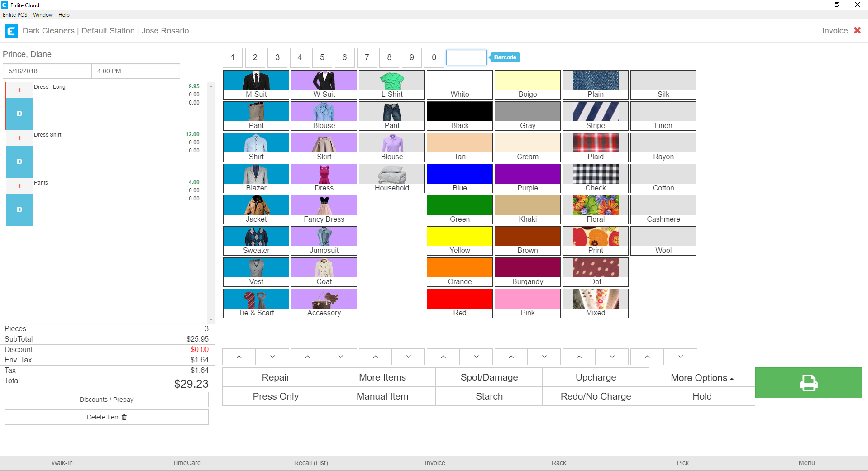
Task: Choose the Sweater garment
Action: point(256,241)
